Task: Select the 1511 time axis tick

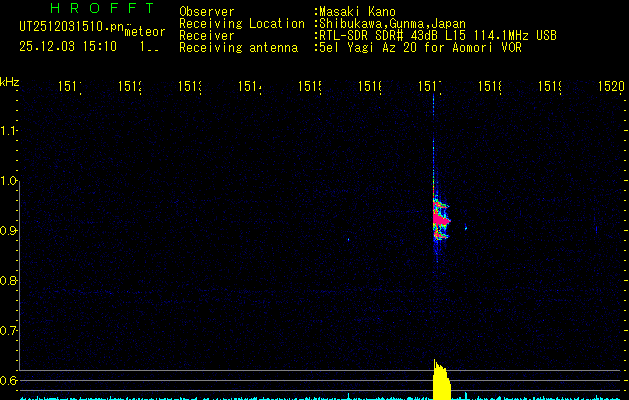Action: tap(69, 87)
